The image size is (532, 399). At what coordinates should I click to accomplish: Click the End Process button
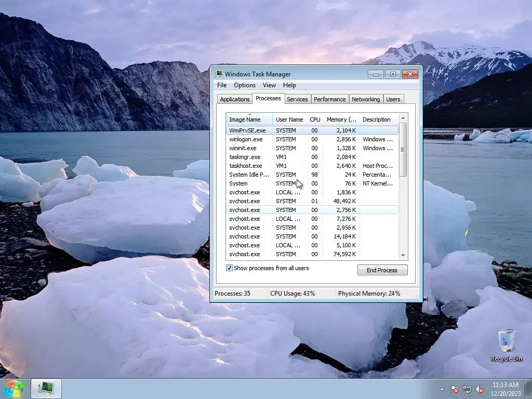point(382,270)
